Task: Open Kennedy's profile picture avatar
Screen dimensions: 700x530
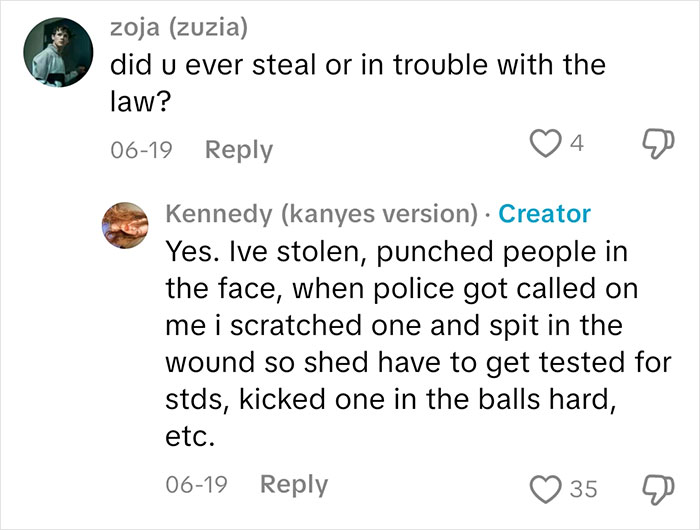Action: [x=125, y=225]
